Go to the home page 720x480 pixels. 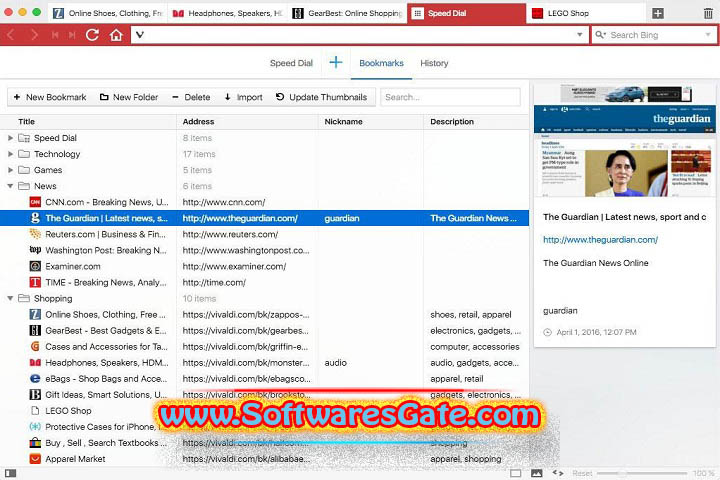pyautogui.click(x=116, y=35)
